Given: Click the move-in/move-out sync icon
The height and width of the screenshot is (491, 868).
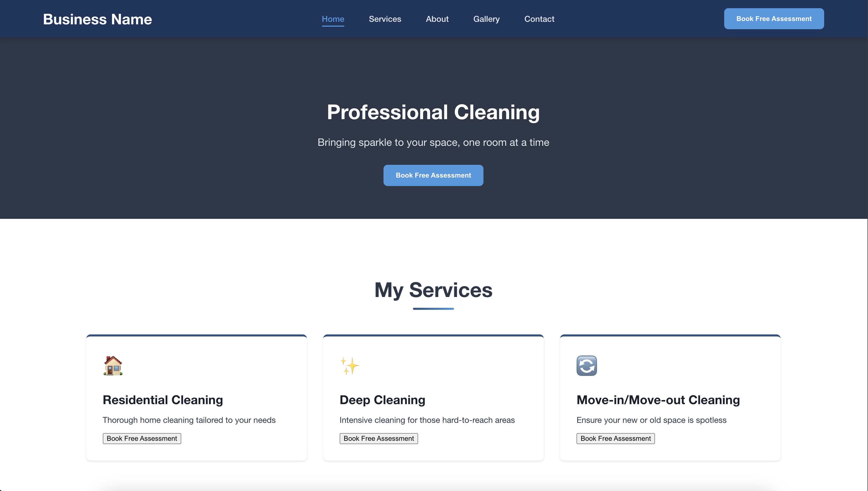Looking at the screenshot, I should (x=587, y=365).
